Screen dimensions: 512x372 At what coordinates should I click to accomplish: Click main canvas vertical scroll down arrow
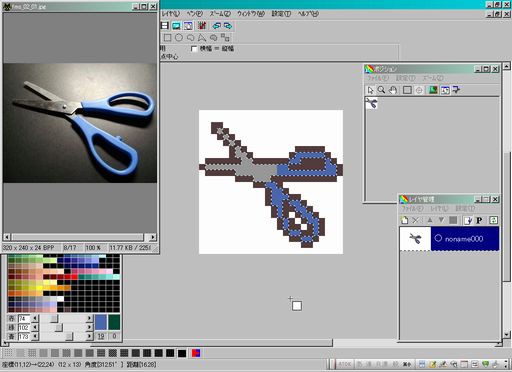click(507, 335)
